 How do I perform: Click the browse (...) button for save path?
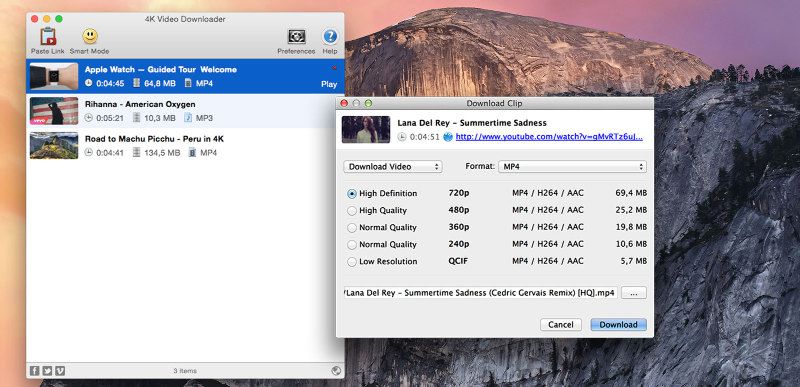pyautogui.click(x=634, y=293)
